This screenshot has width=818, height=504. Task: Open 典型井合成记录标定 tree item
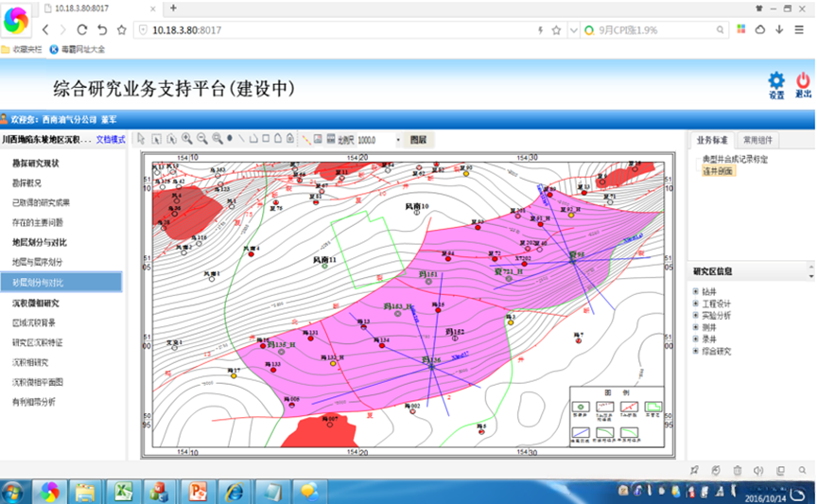click(x=735, y=159)
